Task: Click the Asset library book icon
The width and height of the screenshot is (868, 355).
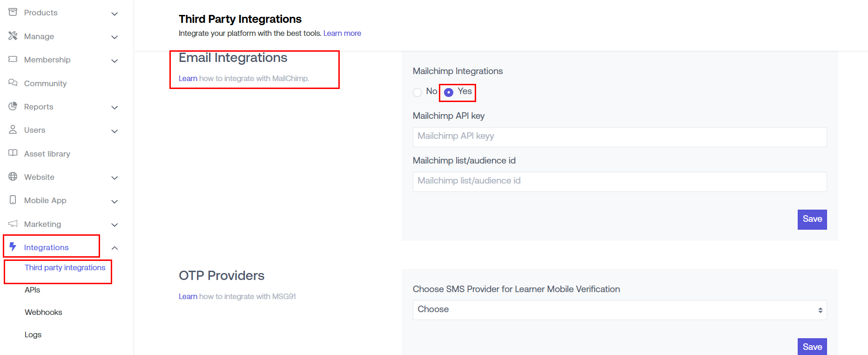Action: click(13, 153)
